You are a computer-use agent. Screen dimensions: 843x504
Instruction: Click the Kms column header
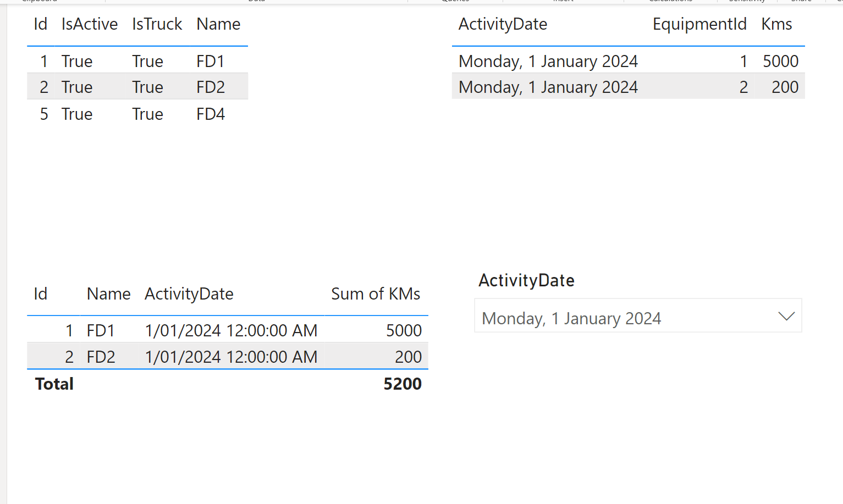coord(776,24)
